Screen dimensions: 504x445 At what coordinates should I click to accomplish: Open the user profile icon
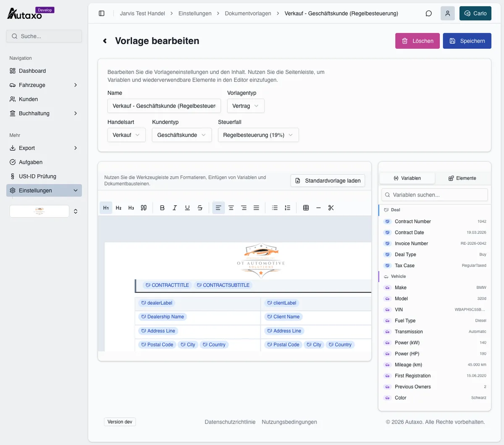click(448, 13)
